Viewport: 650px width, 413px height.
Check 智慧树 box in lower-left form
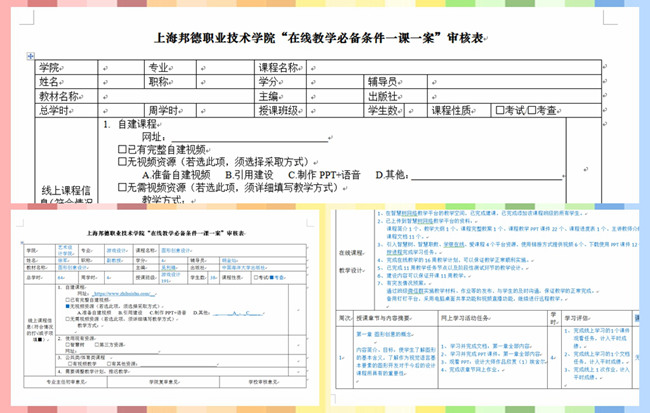[68, 345]
